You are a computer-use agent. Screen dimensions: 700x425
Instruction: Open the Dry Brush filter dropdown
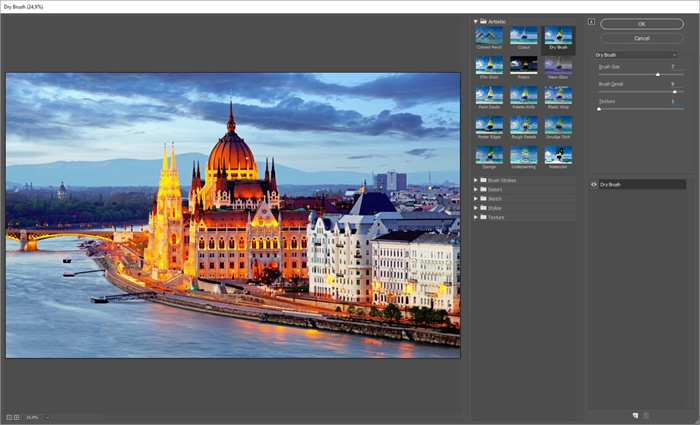click(638, 54)
